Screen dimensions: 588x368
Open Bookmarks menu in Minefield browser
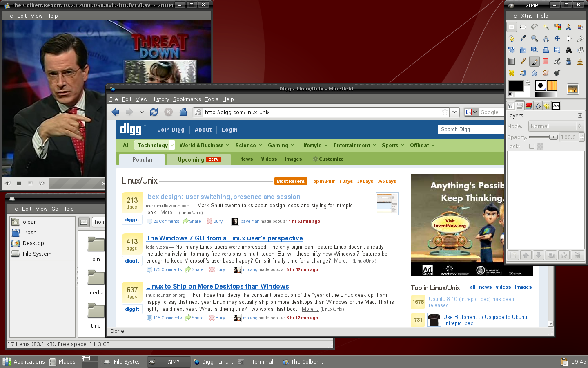pos(187,99)
